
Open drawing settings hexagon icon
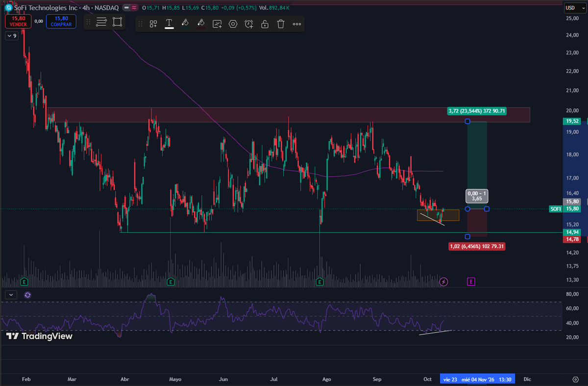click(233, 24)
